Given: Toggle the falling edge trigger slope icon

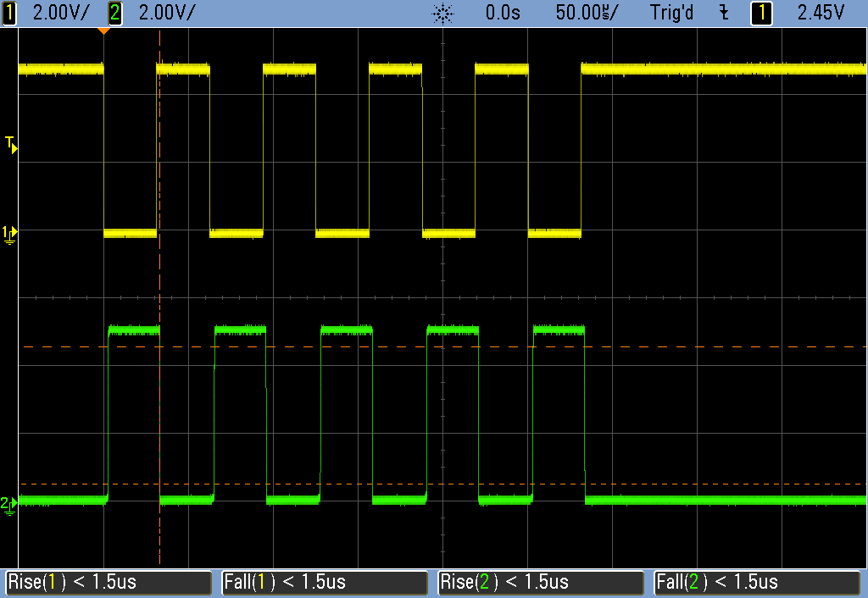Looking at the screenshot, I should click(x=723, y=13).
